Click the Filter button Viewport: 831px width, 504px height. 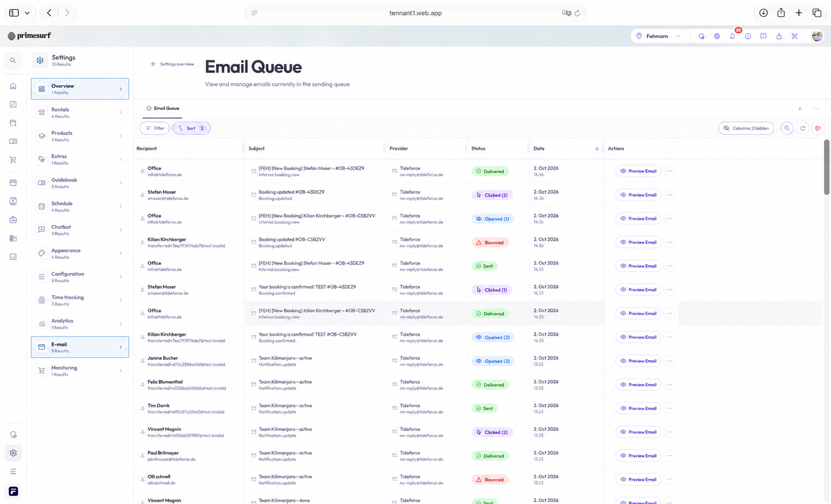[155, 128]
